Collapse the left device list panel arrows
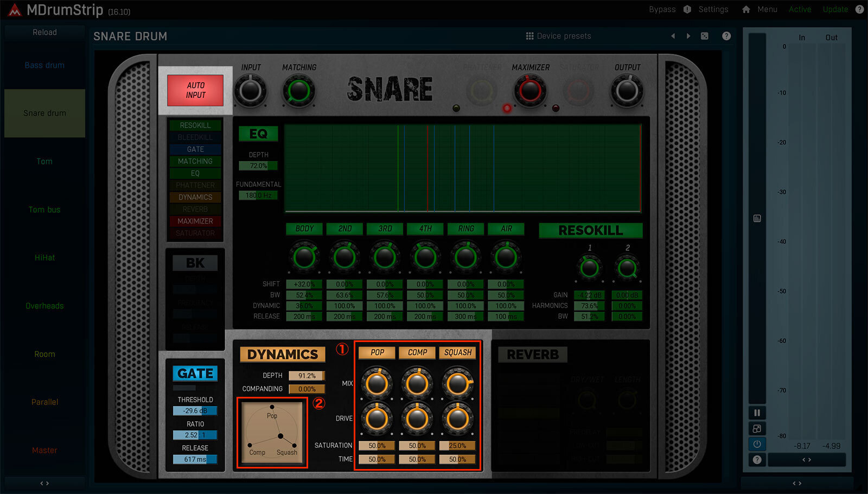 tap(44, 483)
